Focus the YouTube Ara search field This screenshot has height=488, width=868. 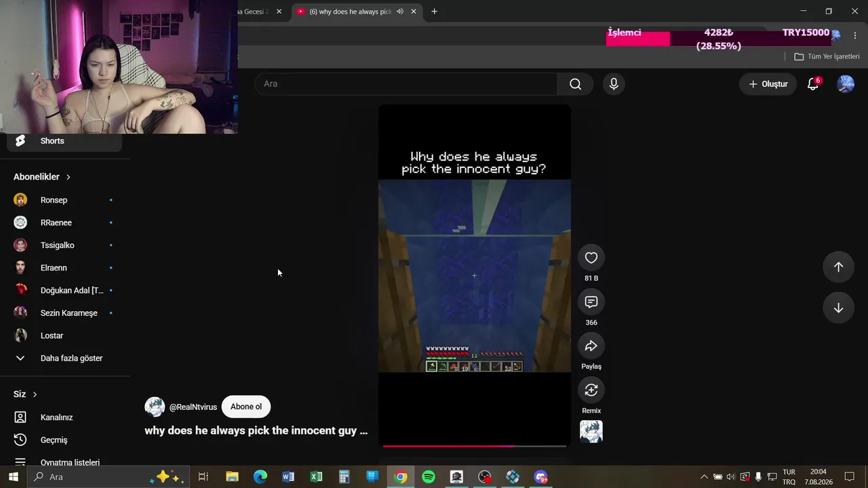[406, 84]
